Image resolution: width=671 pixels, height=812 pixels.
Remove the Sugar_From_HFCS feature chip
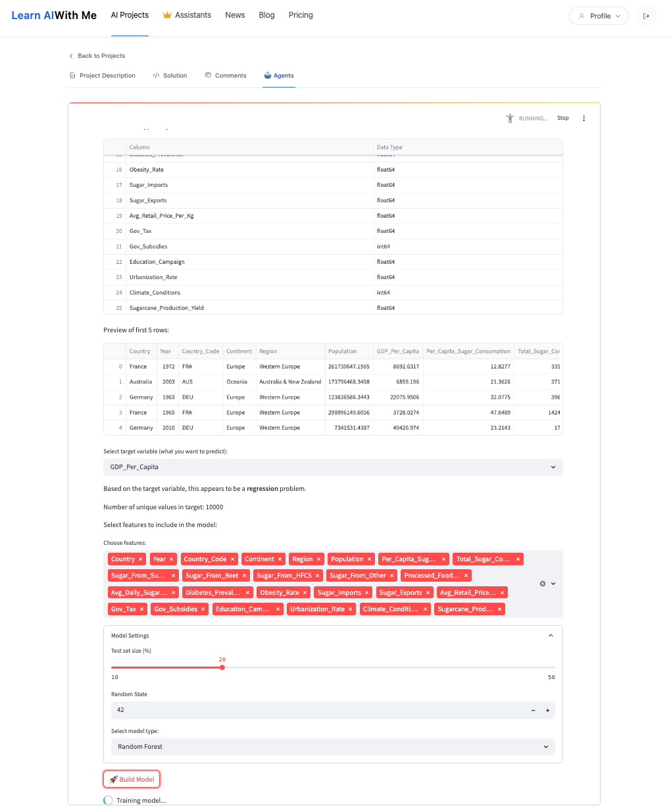[x=317, y=576]
